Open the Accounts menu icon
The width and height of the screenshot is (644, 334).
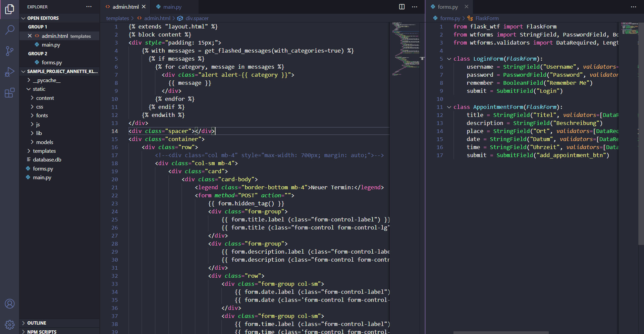pyautogui.click(x=10, y=304)
